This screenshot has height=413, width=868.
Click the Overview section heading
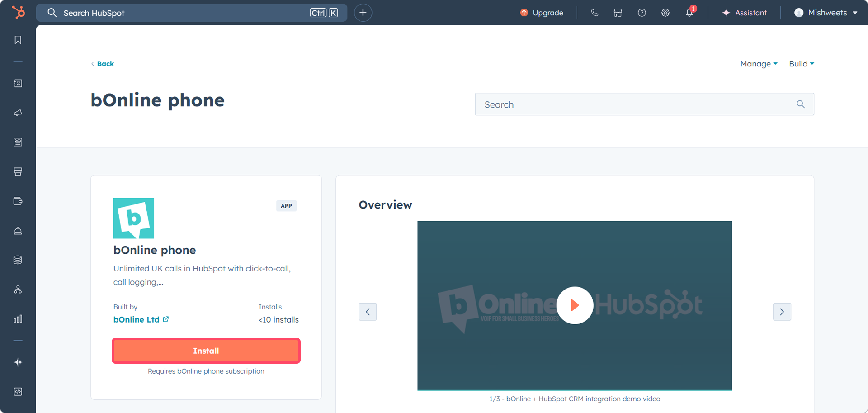385,205
